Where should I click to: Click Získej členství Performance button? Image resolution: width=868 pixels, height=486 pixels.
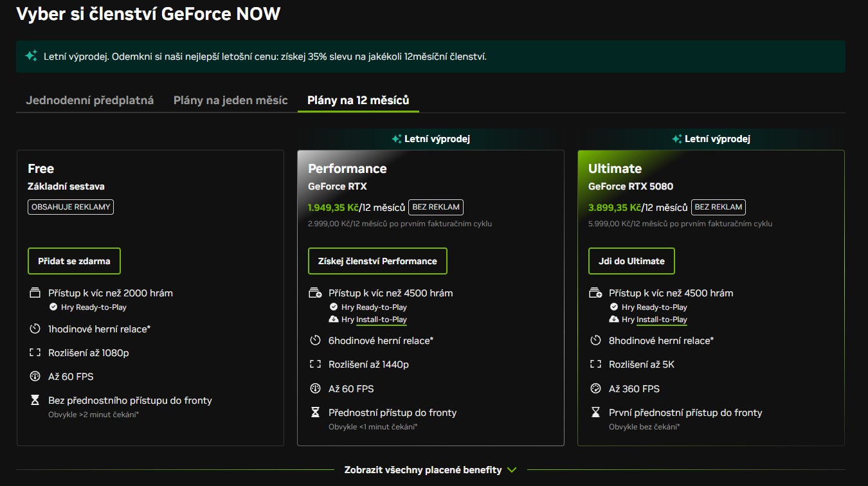tap(377, 261)
